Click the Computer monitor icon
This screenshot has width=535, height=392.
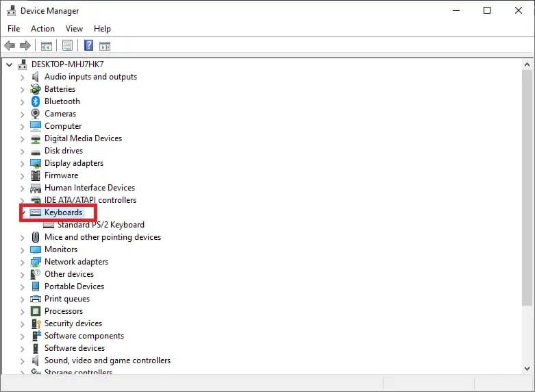pos(36,126)
